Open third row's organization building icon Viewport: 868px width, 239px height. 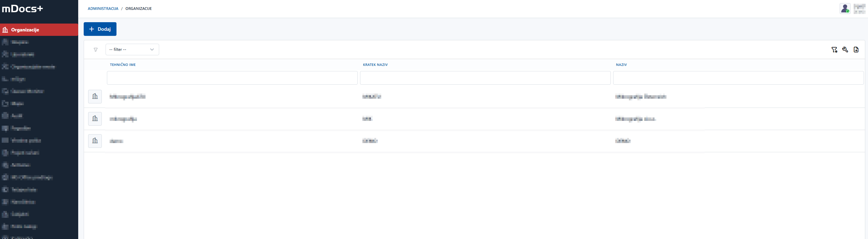(x=95, y=141)
